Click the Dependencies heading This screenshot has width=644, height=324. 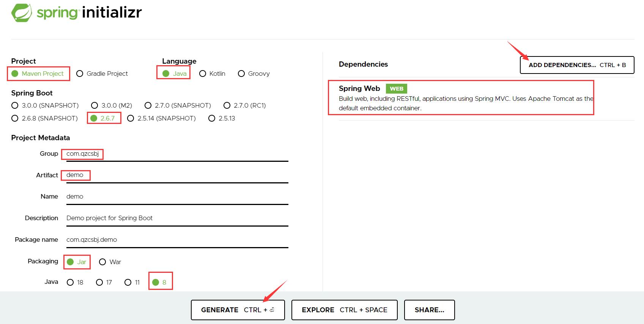pyautogui.click(x=363, y=64)
